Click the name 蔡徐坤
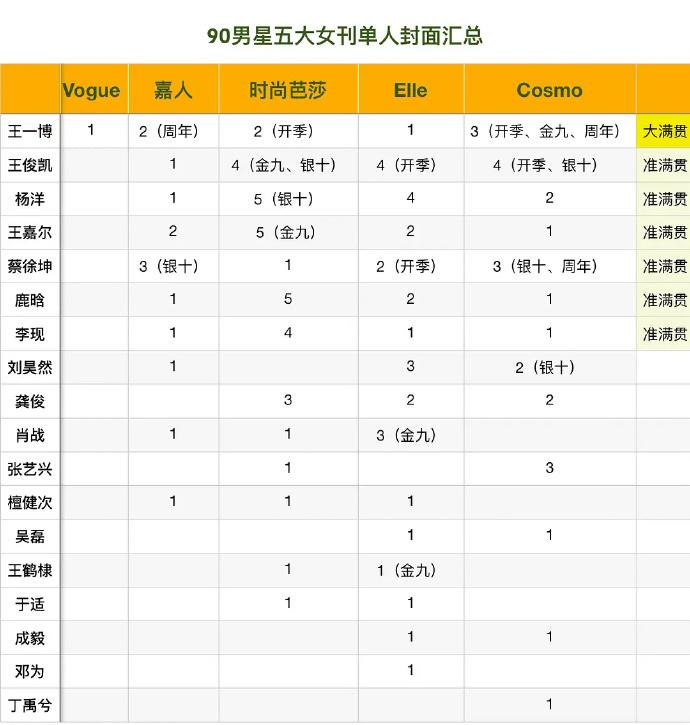The height and width of the screenshot is (725, 690). coord(30,266)
